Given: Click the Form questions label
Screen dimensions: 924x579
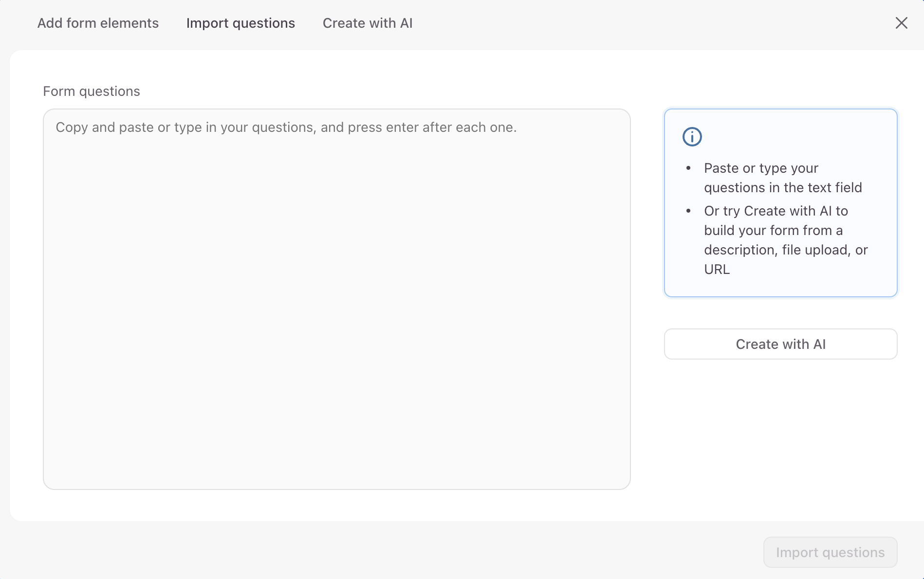Looking at the screenshot, I should [x=92, y=91].
